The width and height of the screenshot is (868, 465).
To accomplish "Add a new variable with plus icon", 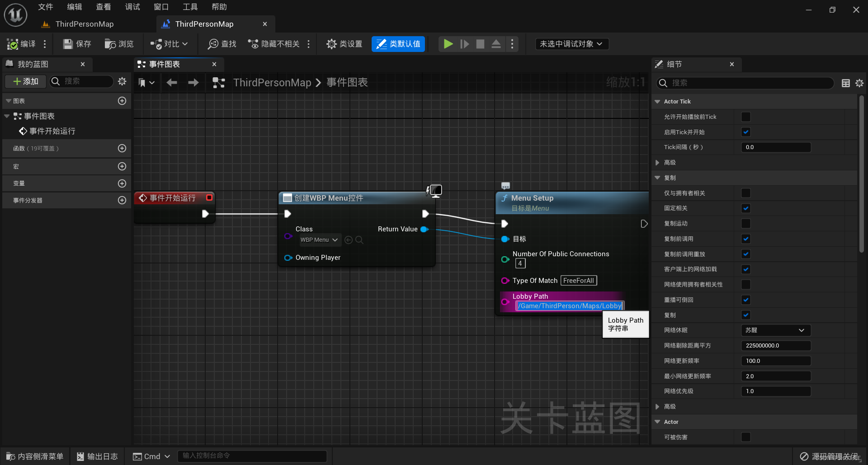I will click(x=122, y=183).
